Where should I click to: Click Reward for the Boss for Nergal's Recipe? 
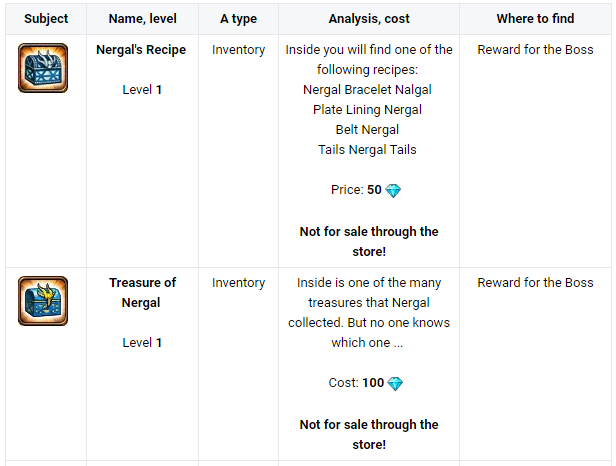pyautogui.click(x=535, y=50)
